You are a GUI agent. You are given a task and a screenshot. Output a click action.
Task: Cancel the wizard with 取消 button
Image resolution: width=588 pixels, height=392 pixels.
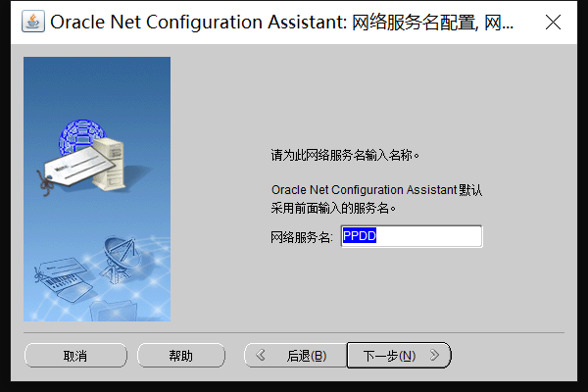pyautogui.click(x=75, y=355)
